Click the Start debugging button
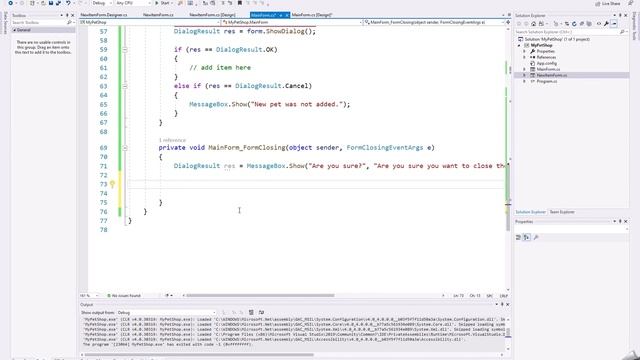 (x=162, y=3)
